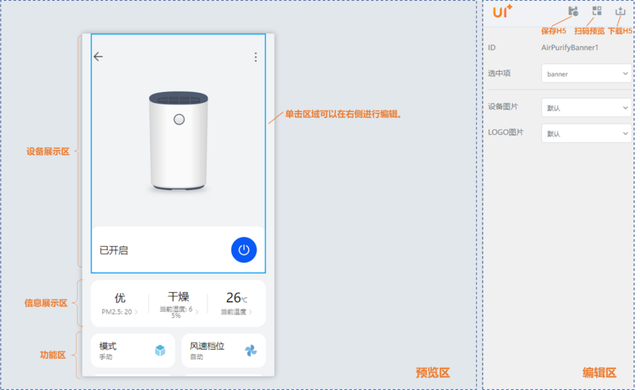Open the 26℃ current temperature detail

click(237, 304)
